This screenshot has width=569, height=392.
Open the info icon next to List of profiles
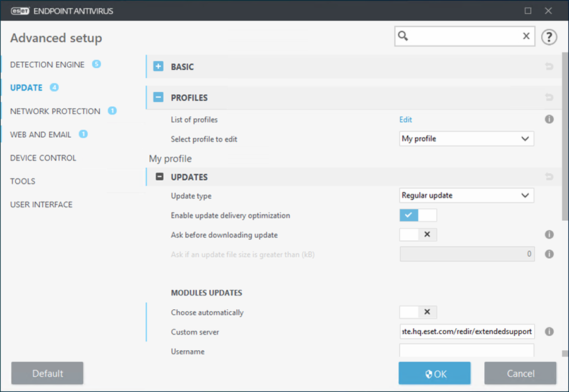[549, 119]
